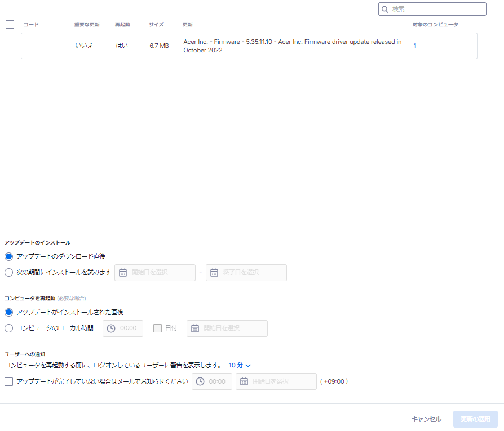
Task: Open target computer count link 1
Action: [414, 46]
